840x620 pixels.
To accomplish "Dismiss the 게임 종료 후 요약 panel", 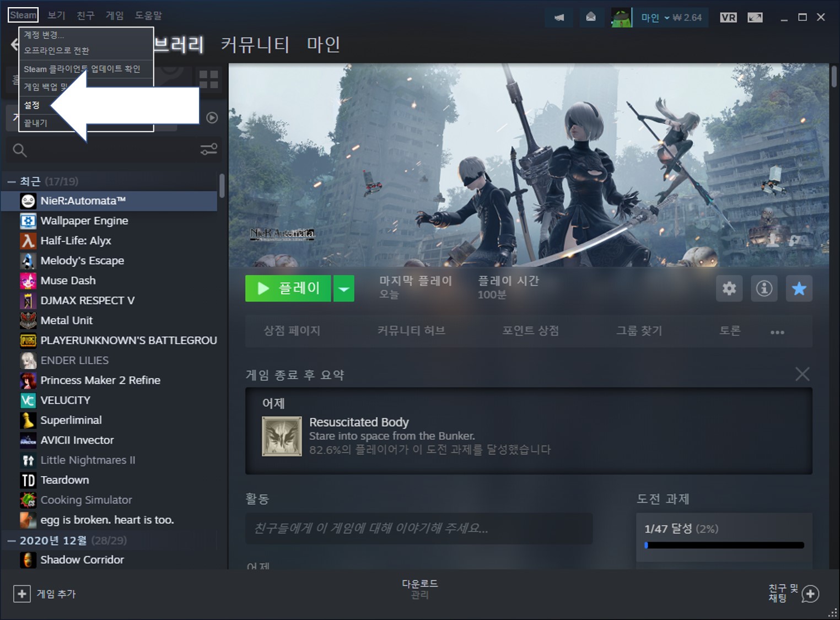I will [803, 374].
